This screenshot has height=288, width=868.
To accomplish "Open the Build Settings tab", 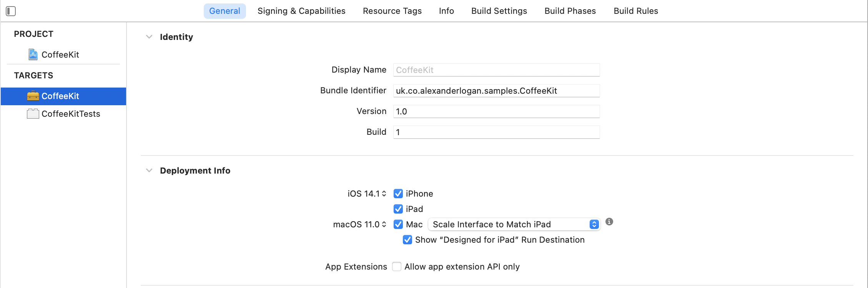I will click(x=499, y=11).
